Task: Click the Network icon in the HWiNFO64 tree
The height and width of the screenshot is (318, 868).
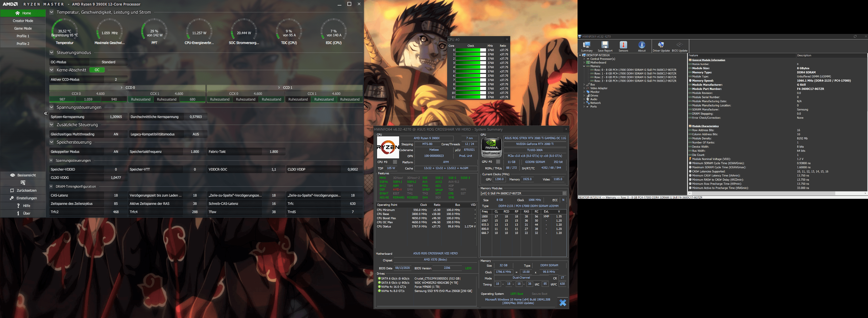Action: (x=588, y=103)
